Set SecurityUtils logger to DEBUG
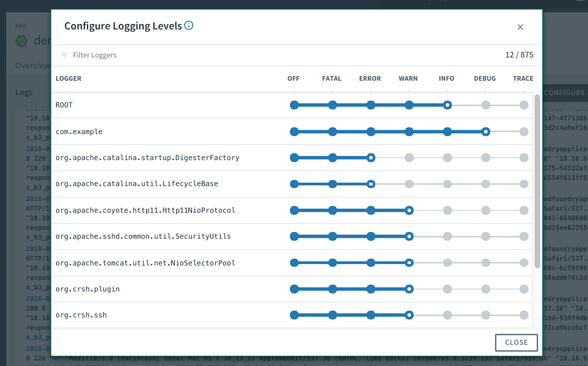This screenshot has width=588, height=366. click(x=486, y=236)
